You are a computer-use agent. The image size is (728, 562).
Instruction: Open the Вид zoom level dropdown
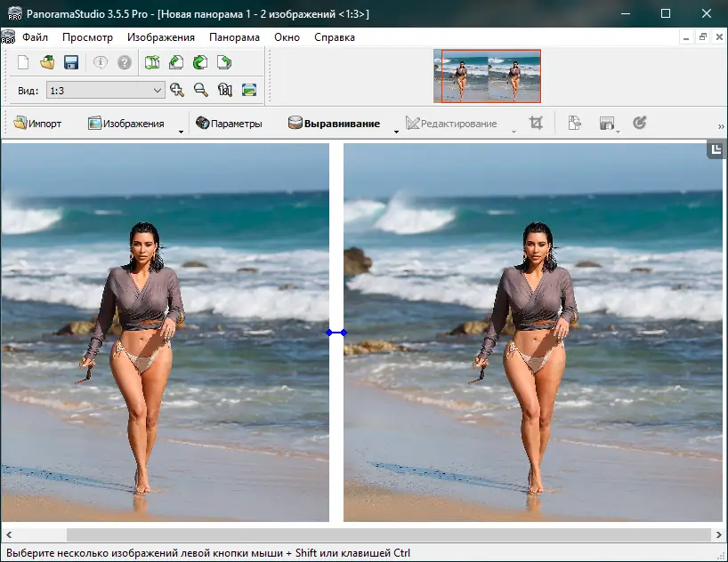(158, 90)
